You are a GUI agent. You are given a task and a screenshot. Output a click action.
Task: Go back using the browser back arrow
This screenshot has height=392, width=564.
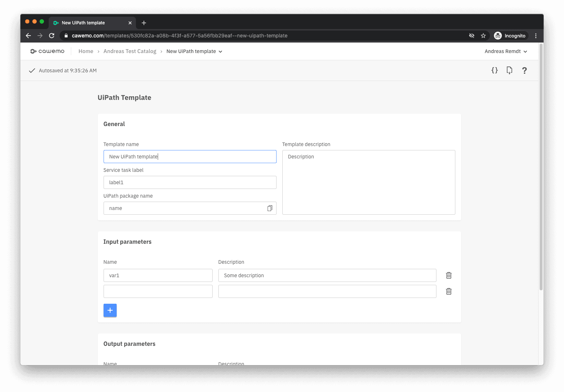tap(28, 36)
